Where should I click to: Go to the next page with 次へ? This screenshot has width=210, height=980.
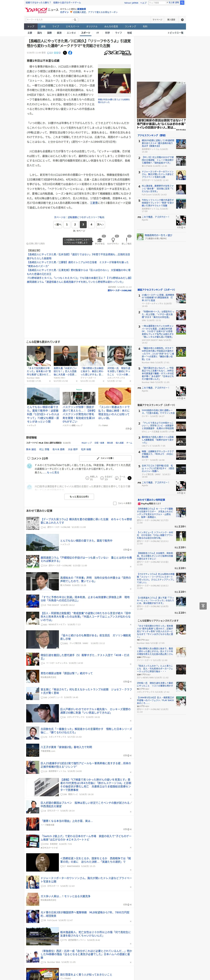(x=100, y=224)
